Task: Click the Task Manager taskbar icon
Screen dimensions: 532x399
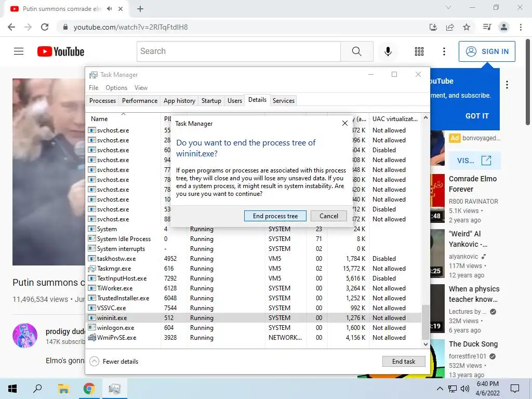Action: coord(114,389)
